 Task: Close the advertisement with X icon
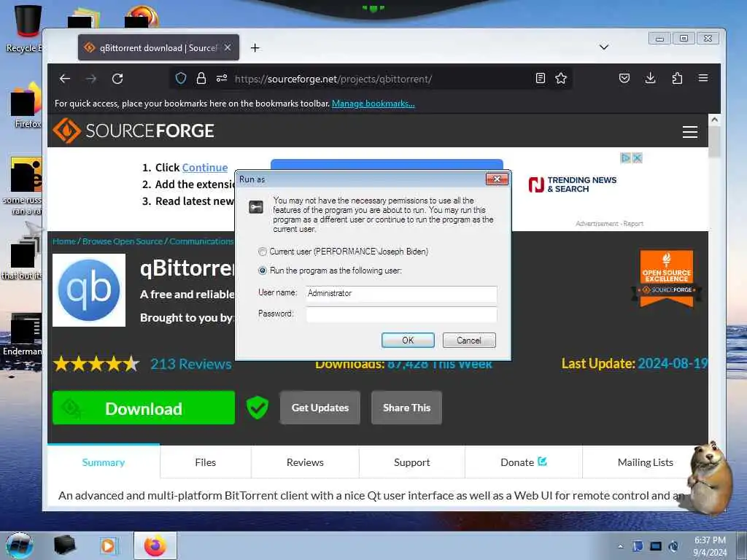637,157
